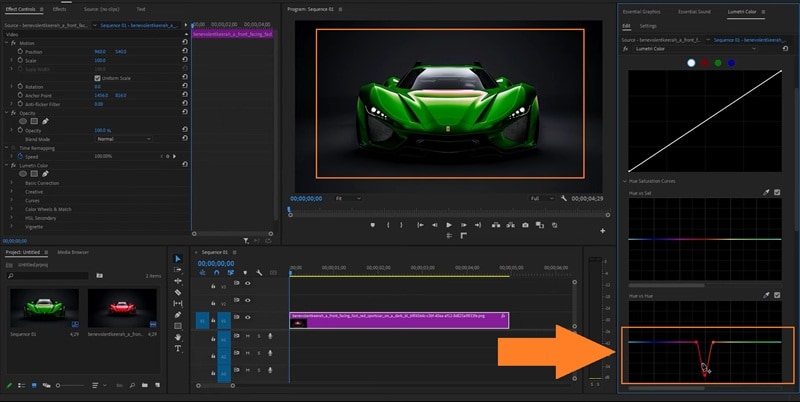Select the red channel curve swatch

(x=704, y=63)
